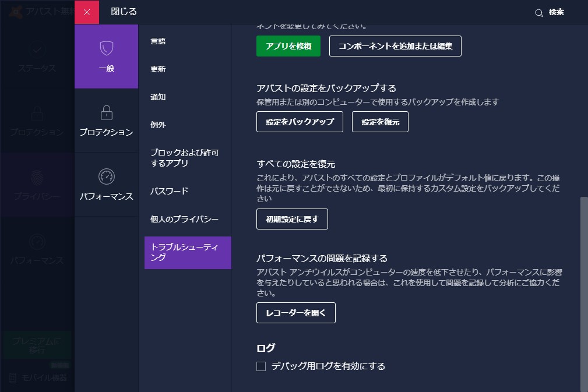Image resolution: width=588 pixels, height=392 pixels.
Task: Open the performance recorder via レコーダーを開く
Action: point(295,313)
